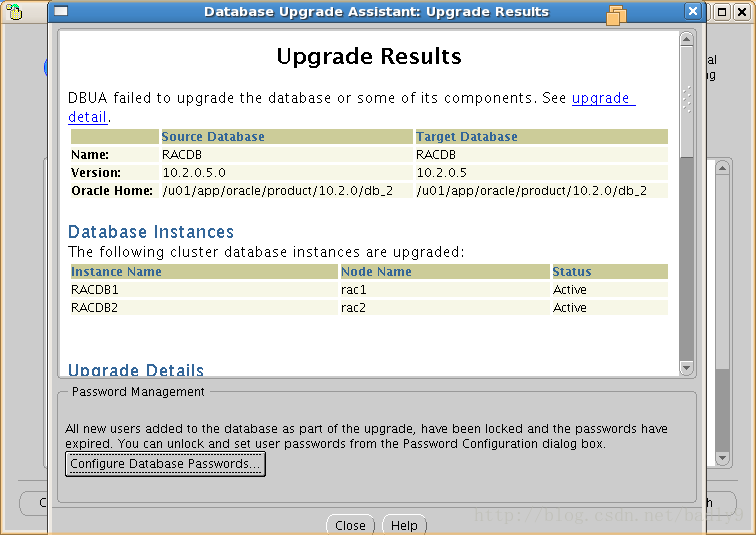Click the overlapping windows icon in the title bar

coord(616,15)
